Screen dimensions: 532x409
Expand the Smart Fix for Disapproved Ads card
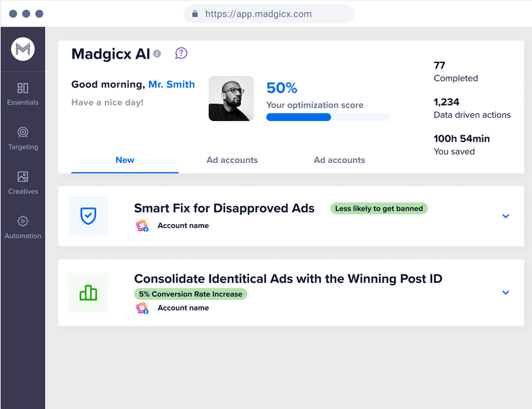[x=506, y=216]
